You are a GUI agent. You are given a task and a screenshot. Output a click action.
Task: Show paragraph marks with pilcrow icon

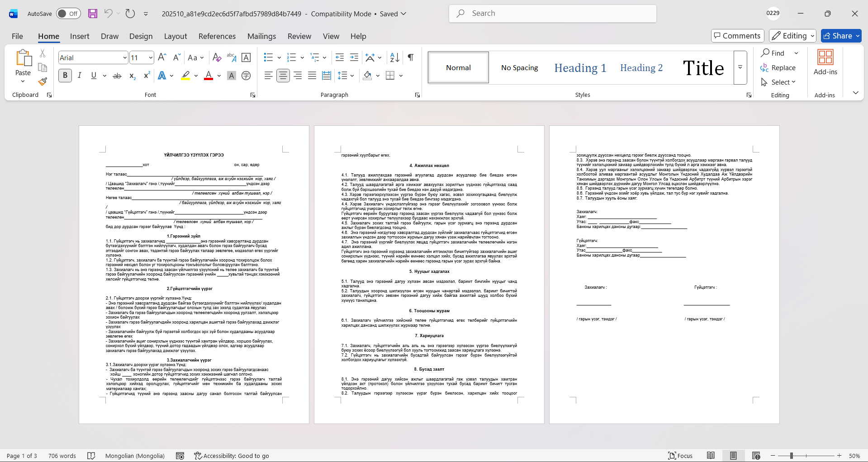(411, 57)
